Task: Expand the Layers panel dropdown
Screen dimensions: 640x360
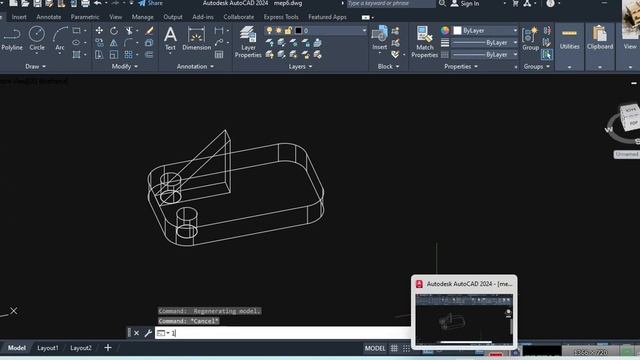Action: click(300, 67)
